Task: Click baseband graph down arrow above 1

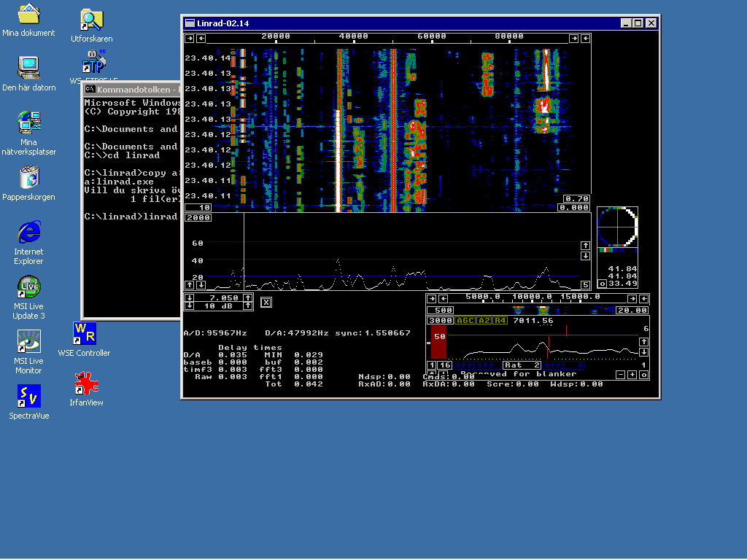Action: [643, 352]
